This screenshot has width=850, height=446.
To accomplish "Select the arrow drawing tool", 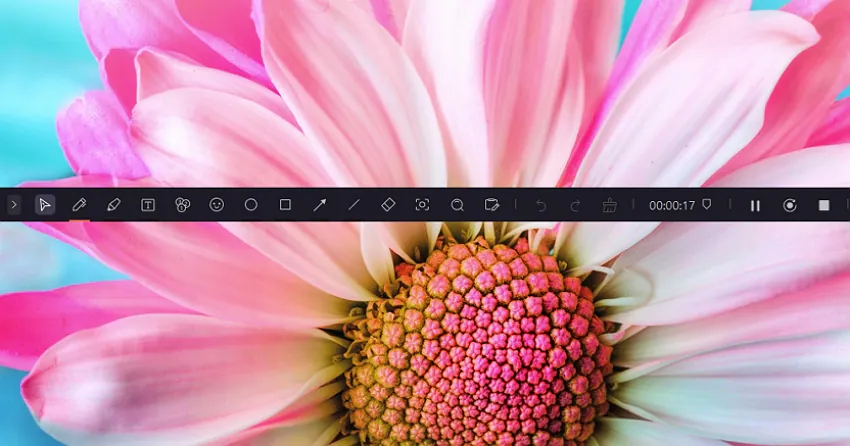I will tap(320, 205).
